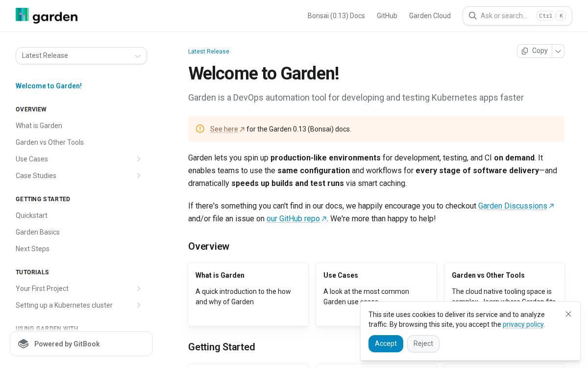Image resolution: width=588 pixels, height=368 pixels.
Task: Click the Copy page button
Action: [535, 51]
